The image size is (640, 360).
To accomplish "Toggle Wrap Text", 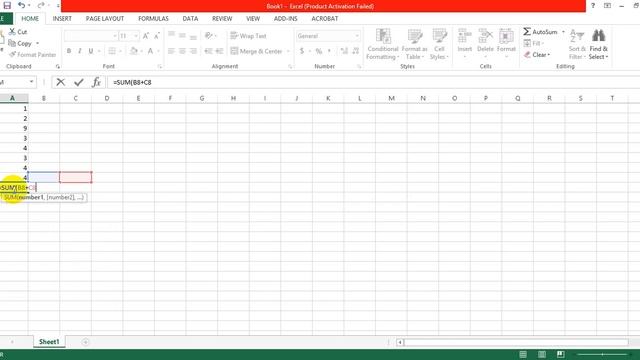I will pyautogui.click(x=248, y=36).
